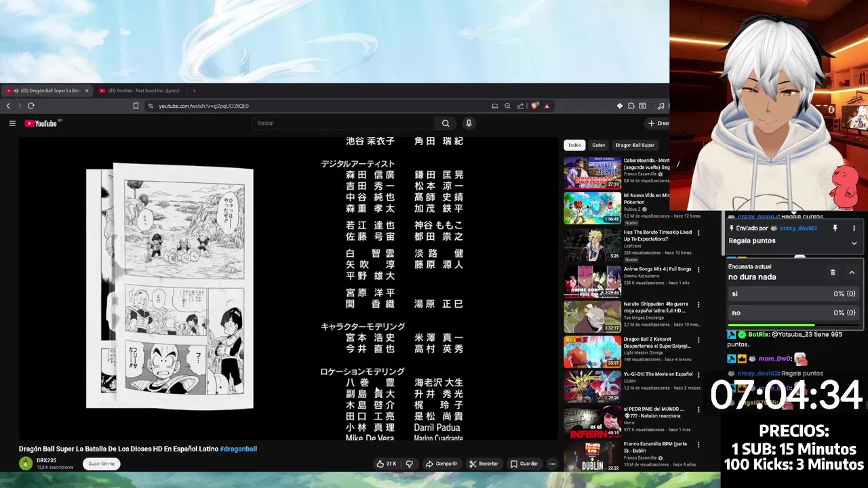
Task: Open more options for Naruto Shippuden video
Action: 698,304
